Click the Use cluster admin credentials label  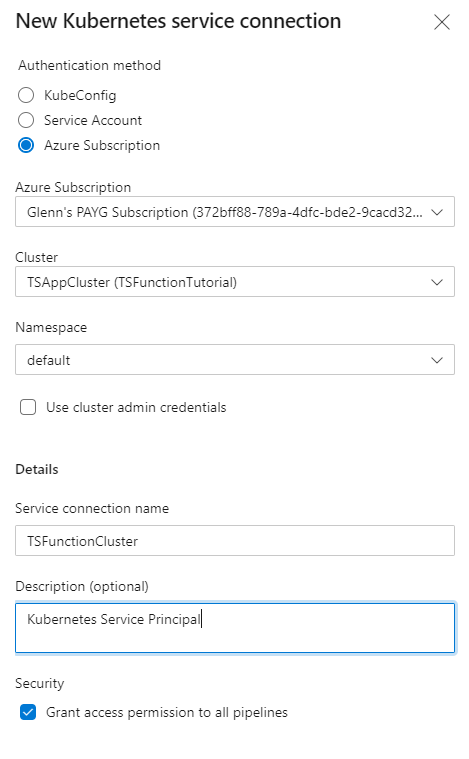pyautogui.click(x=136, y=408)
